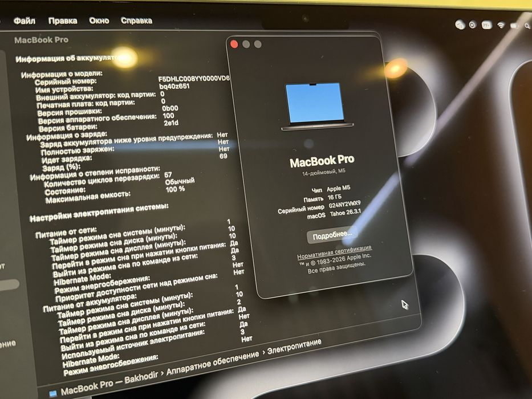This screenshot has width=532, height=399.
Task: Open the Правка menu
Action: pos(62,21)
